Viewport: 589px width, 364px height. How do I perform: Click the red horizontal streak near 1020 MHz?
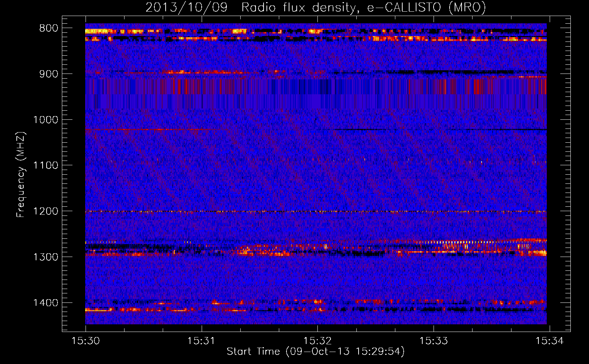pos(157,129)
